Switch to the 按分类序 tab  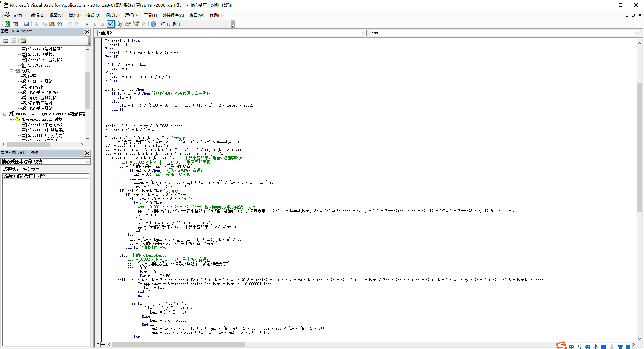(x=31, y=169)
